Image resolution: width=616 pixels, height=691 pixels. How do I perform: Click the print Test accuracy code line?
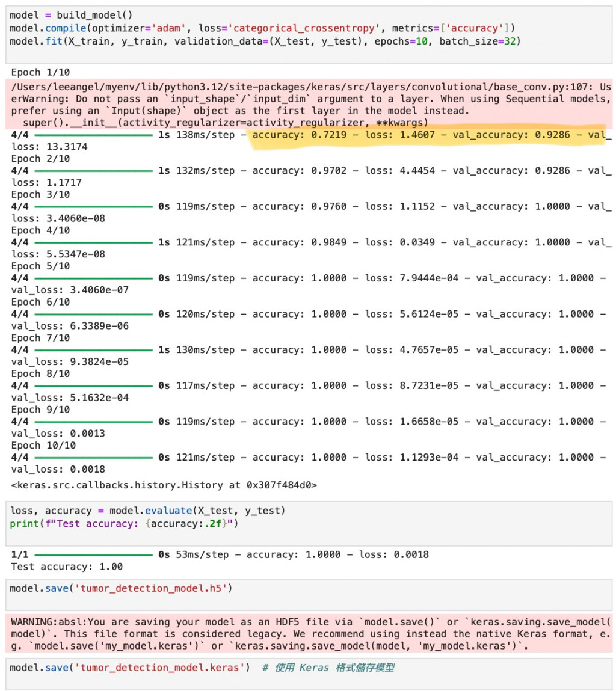pos(124,524)
